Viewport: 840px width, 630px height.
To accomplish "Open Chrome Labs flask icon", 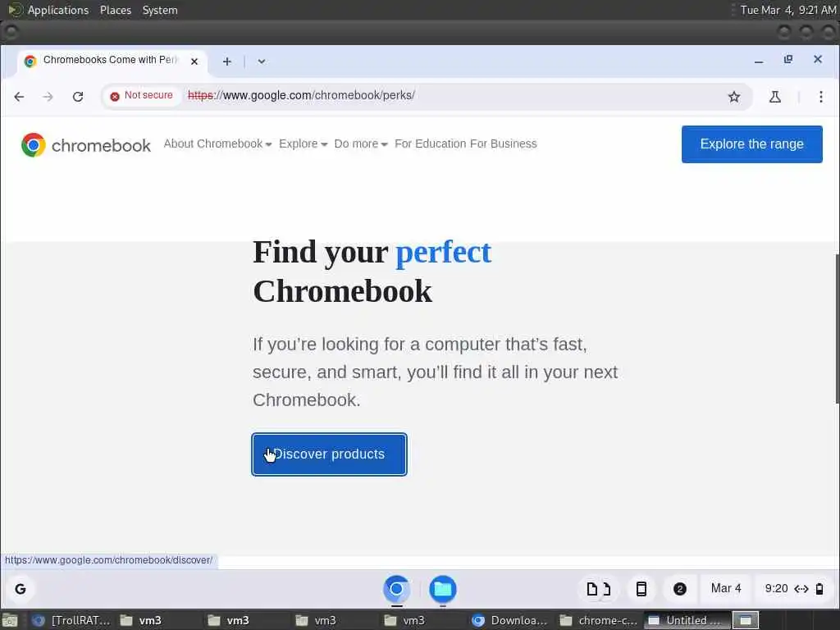I will click(774, 97).
